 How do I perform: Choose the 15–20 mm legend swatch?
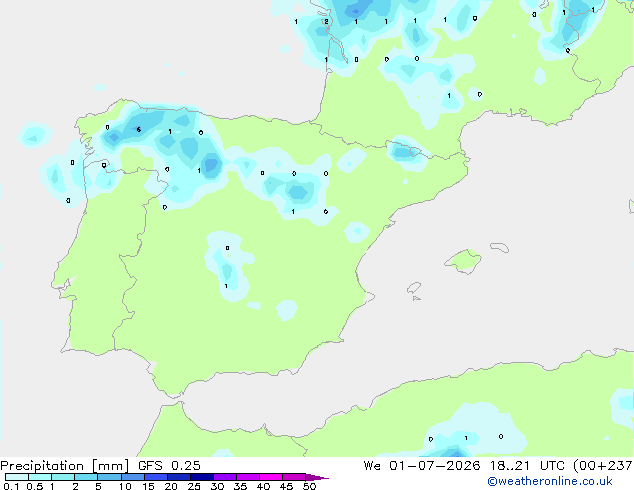point(155,477)
